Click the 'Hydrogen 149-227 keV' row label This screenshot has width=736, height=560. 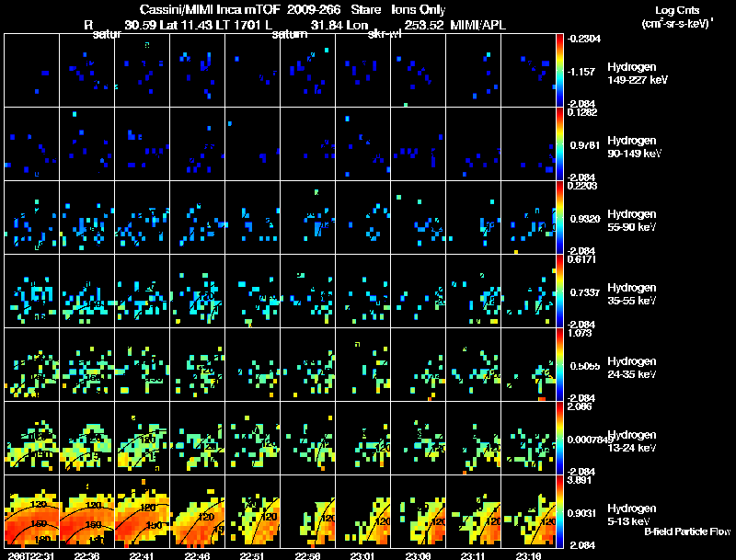[x=637, y=74]
